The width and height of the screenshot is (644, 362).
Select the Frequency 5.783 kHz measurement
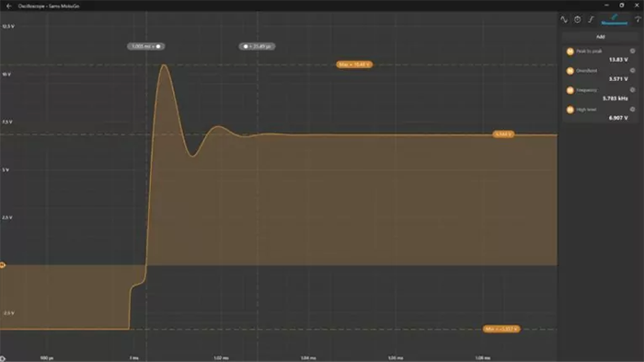(600, 94)
